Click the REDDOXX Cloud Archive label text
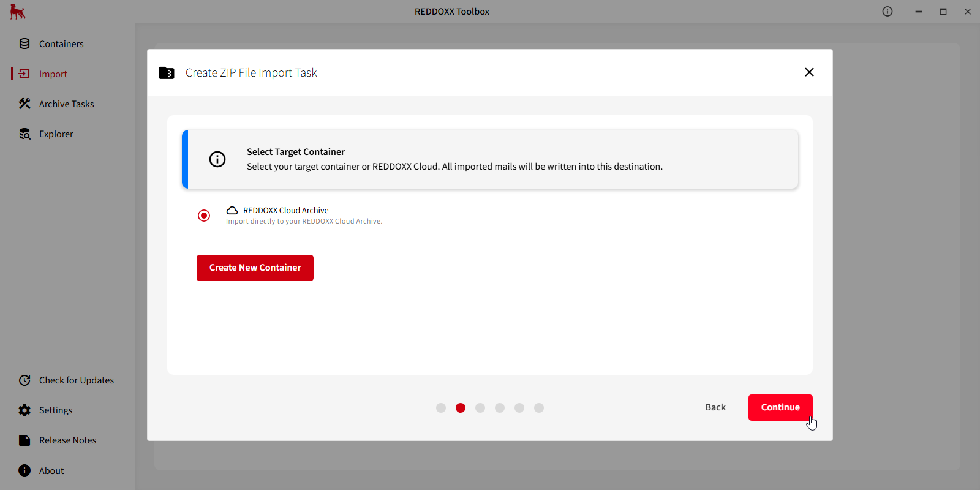The height and width of the screenshot is (490, 980). [x=285, y=210]
